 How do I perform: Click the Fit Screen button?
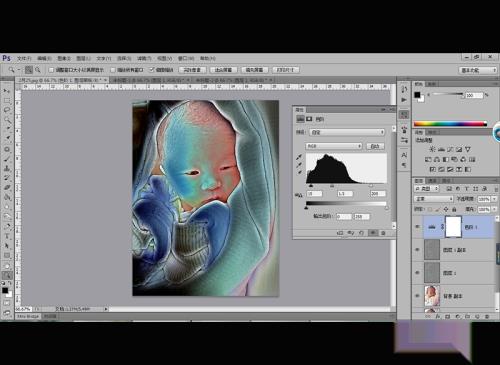[223, 70]
